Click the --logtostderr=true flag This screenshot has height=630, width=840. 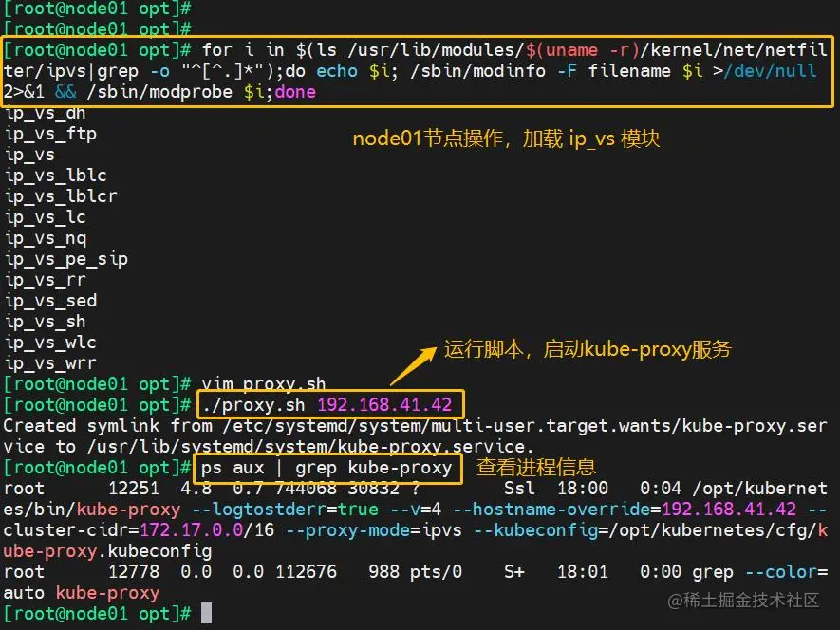coord(285,510)
